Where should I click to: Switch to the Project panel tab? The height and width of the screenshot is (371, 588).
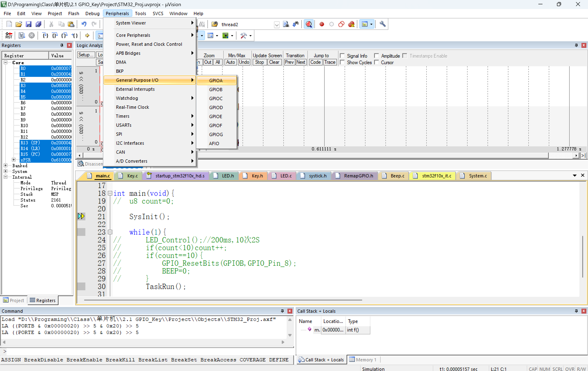coord(14,300)
